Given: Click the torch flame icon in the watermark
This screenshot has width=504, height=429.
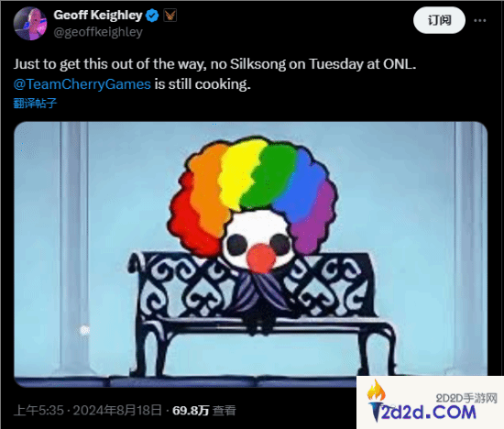Looking at the screenshot, I should click(x=377, y=391).
